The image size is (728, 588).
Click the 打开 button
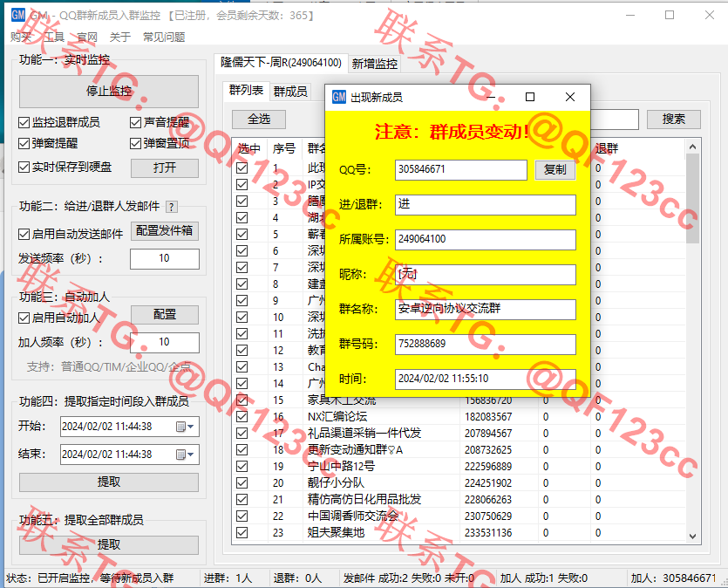coord(165,168)
